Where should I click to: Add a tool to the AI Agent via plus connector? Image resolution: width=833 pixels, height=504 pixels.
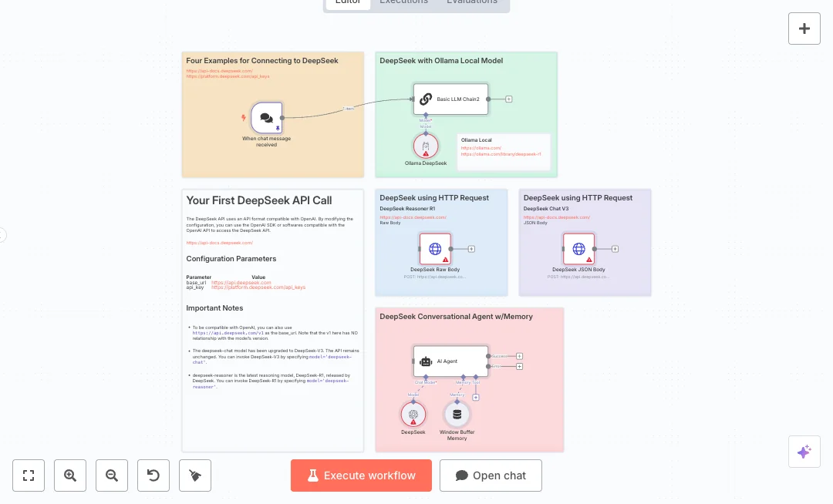[x=477, y=396]
